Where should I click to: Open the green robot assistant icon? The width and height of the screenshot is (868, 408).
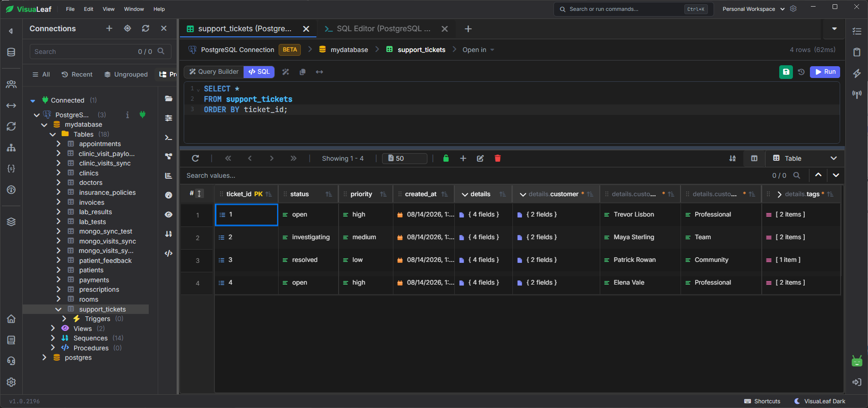click(857, 361)
